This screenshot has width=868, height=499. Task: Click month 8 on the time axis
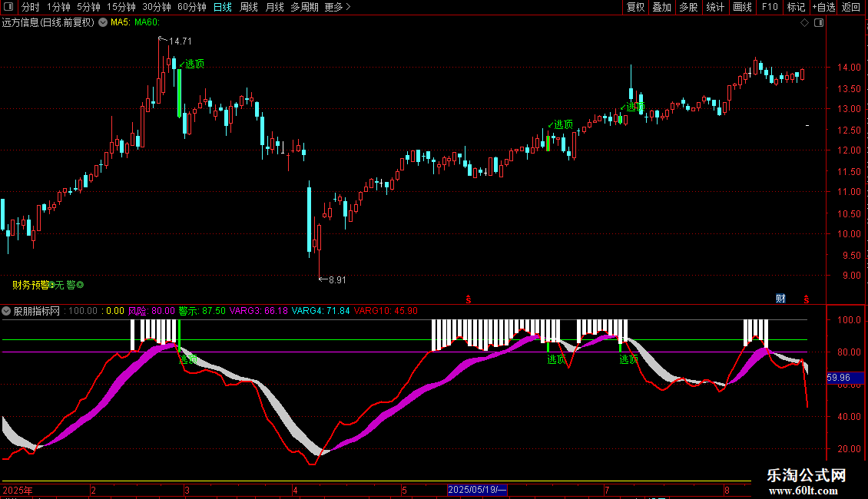[x=727, y=490]
